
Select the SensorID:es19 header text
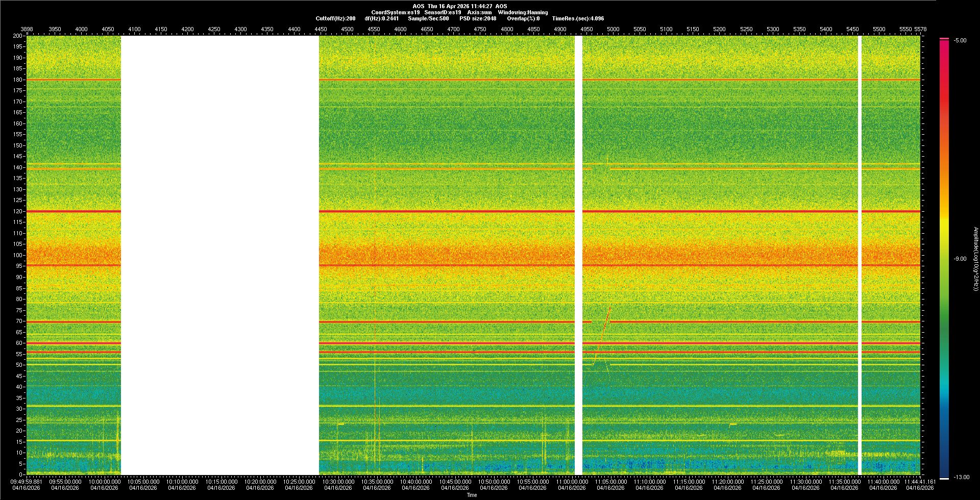click(x=443, y=12)
